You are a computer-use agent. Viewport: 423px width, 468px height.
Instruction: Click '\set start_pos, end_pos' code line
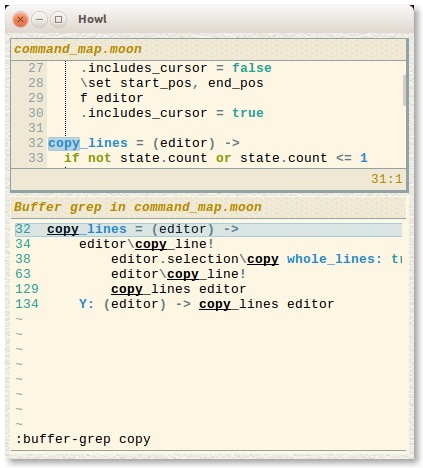pos(172,83)
